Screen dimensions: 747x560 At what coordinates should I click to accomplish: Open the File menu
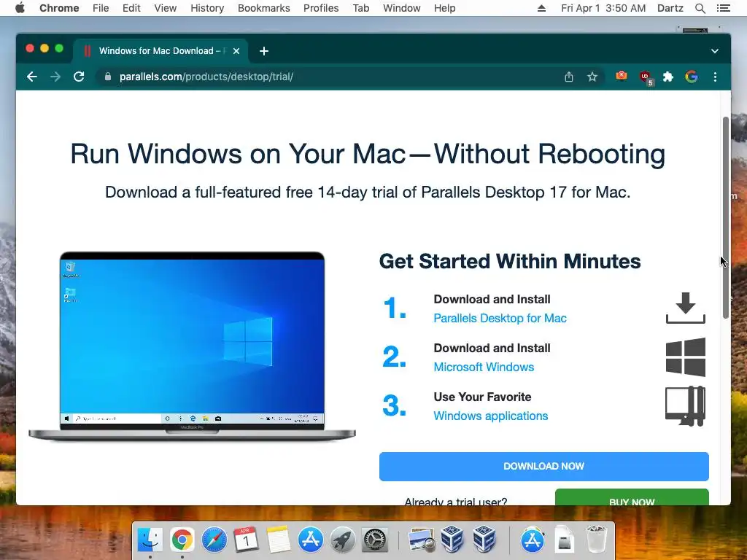tap(101, 8)
